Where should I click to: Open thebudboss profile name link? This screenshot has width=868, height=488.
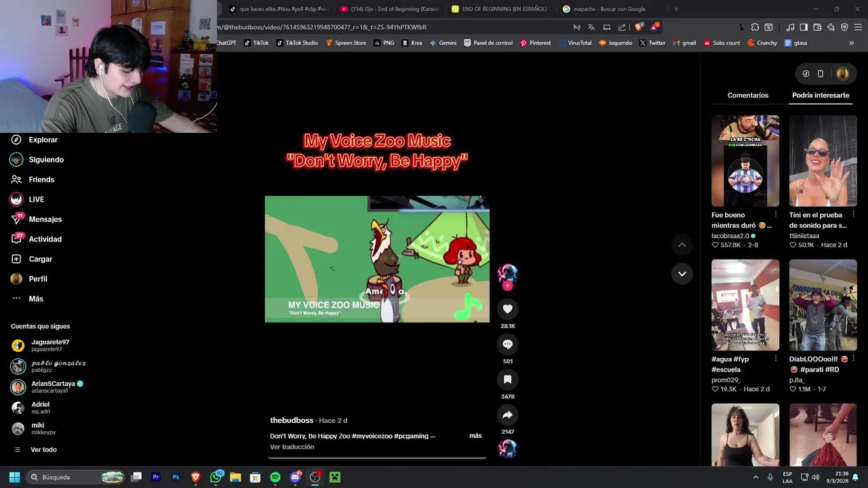coord(292,420)
